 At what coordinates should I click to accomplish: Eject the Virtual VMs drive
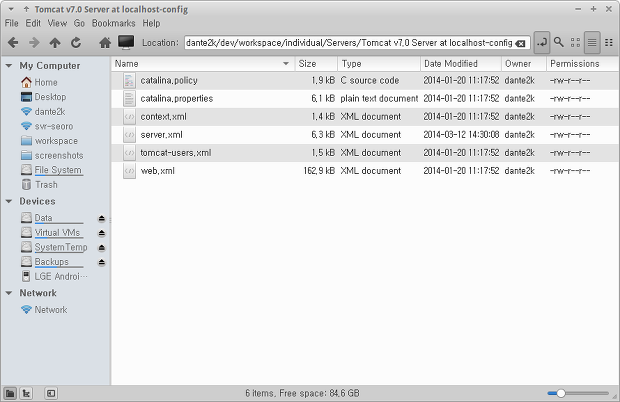[x=102, y=233]
